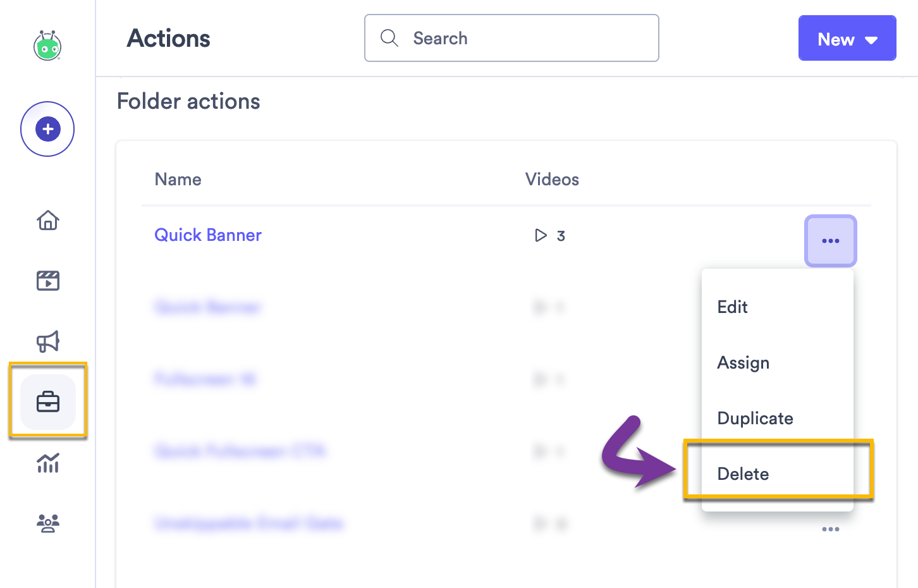Click the play icon beside Quick Banner's video count
The height and width of the screenshot is (588, 918).
pyautogui.click(x=540, y=235)
